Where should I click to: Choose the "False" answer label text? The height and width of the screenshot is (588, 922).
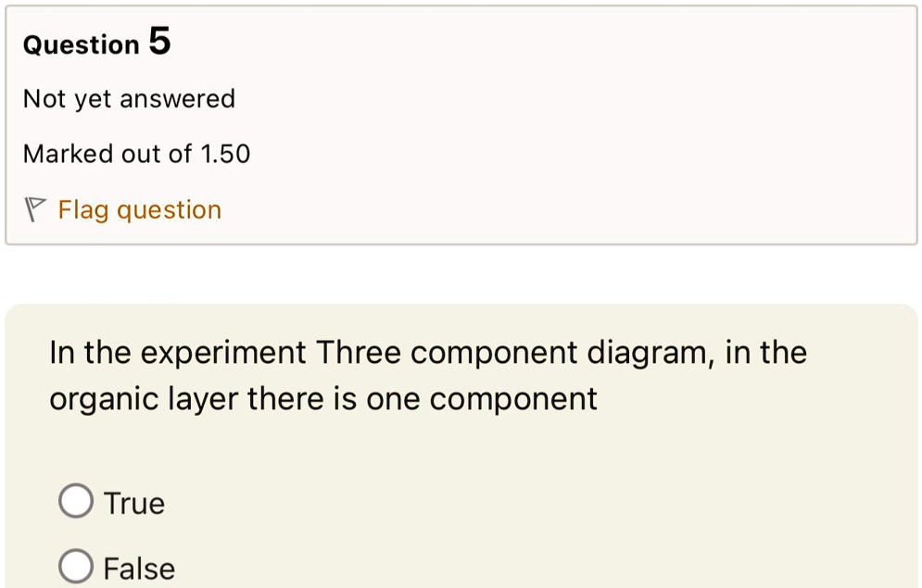coord(139,569)
